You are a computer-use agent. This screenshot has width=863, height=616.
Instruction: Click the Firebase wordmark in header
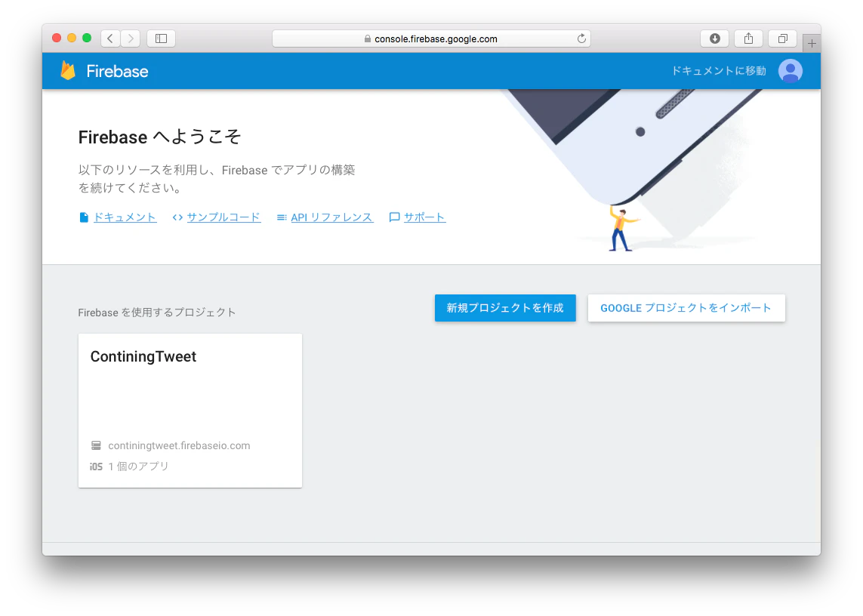click(x=117, y=71)
